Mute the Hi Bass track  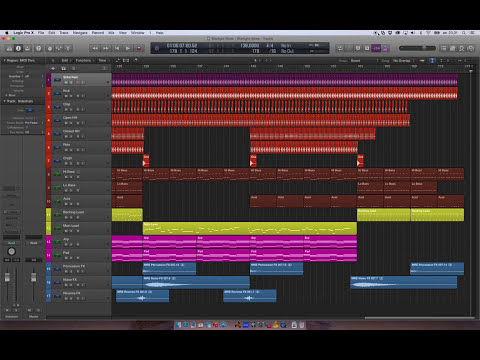coord(66,177)
